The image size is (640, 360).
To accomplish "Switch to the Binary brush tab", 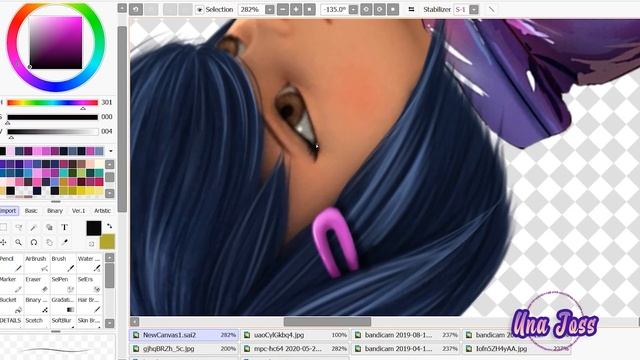I will pos(55,211).
